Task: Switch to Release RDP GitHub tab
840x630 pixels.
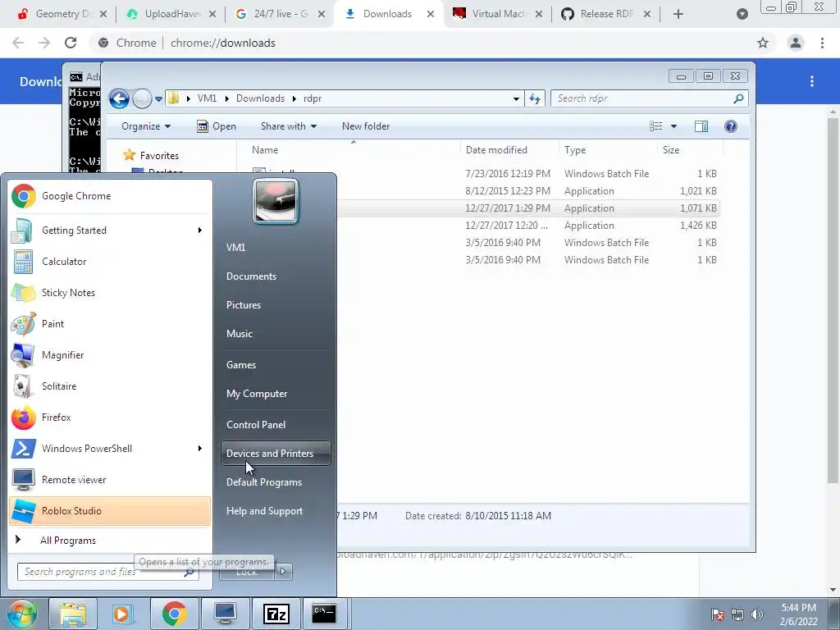Action: coord(606,14)
